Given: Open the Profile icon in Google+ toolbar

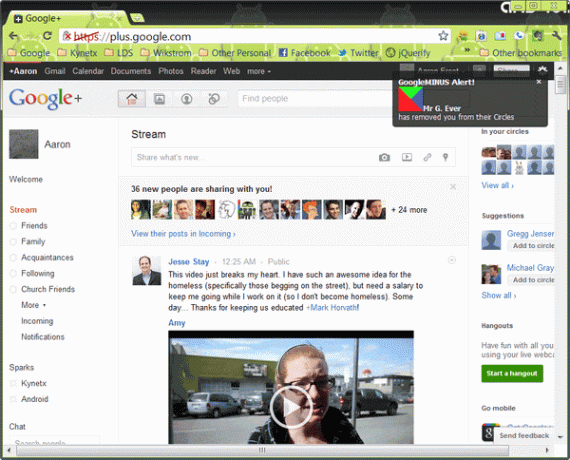Looking at the screenshot, I should (x=186, y=99).
